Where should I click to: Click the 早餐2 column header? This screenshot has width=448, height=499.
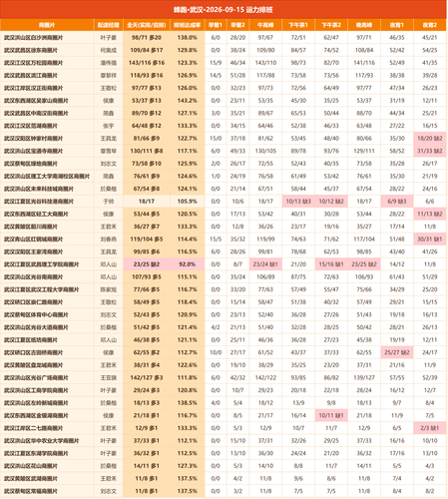click(237, 25)
